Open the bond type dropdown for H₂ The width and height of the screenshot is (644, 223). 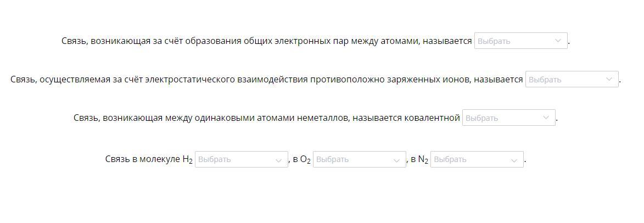coord(242,159)
